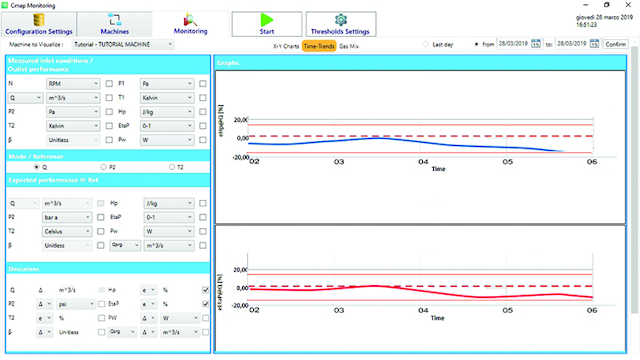
Task: Switch to Gas Mix tab
Action: [x=349, y=47]
